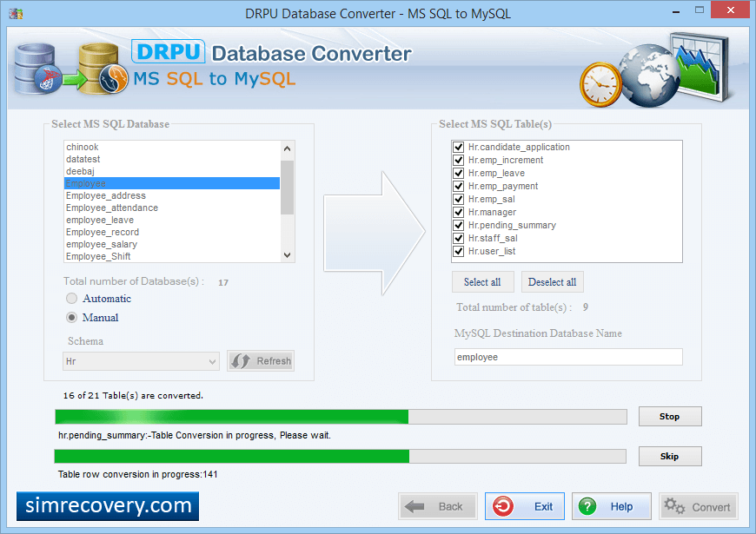The height and width of the screenshot is (534, 756).
Task: Click the Back arrow icon
Action: (414, 506)
